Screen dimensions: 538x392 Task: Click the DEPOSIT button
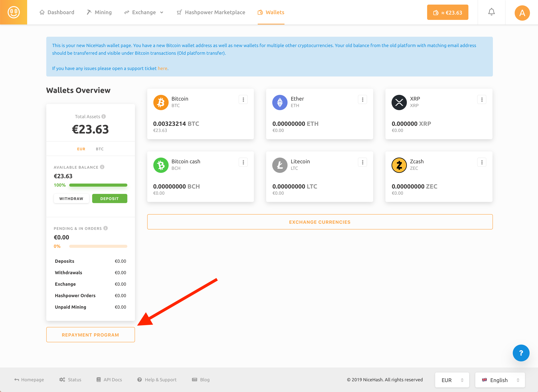click(x=110, y=198)
